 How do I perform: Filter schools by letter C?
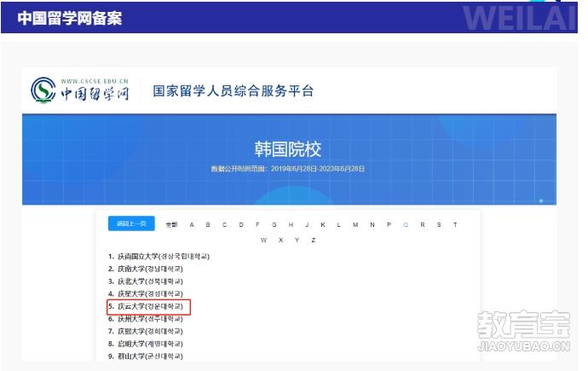tap(224, 224)
